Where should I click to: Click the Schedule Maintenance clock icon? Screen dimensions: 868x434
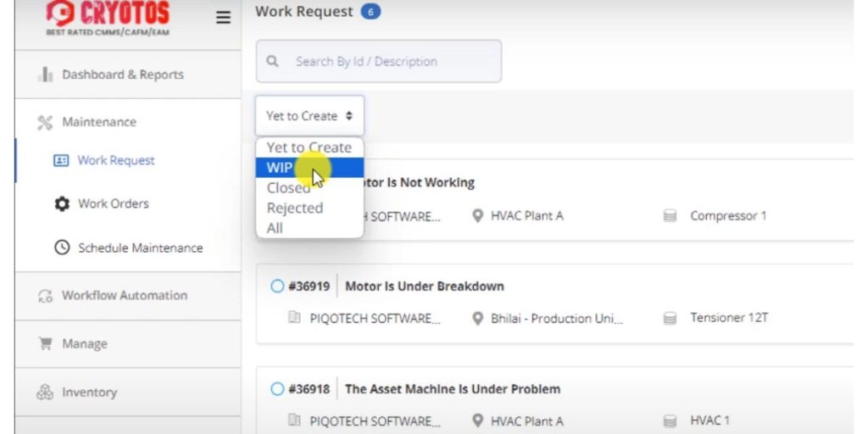(62, 248)
